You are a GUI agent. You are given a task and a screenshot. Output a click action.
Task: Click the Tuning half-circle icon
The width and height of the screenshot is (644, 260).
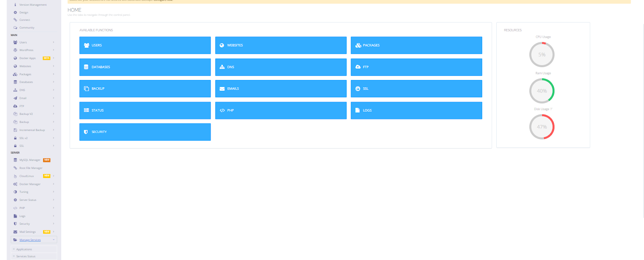point(15,192)
